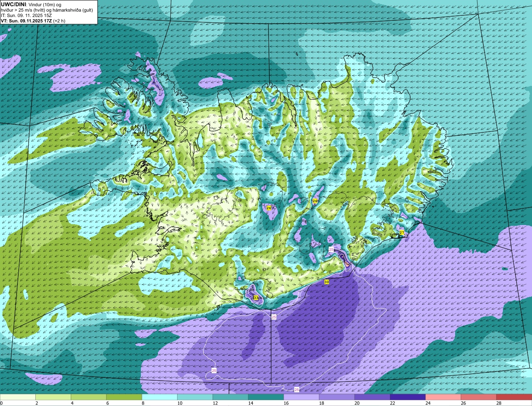Image resolution: width=532 pixels, height=406 pixels.
Task: Click the legend scale number 24
Action: [428, 403]
